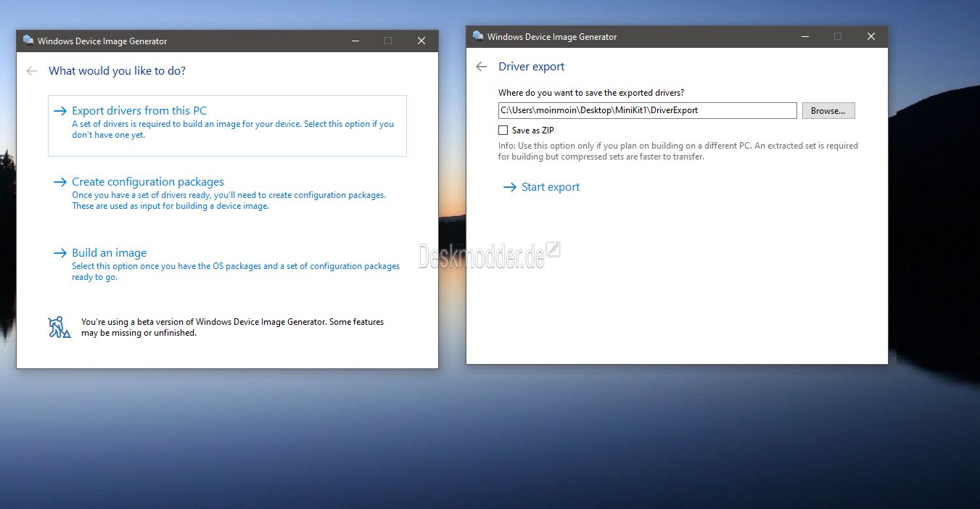Close the Driver export window
This screenshot has height=509, width=980.
(x=871, y=37)
